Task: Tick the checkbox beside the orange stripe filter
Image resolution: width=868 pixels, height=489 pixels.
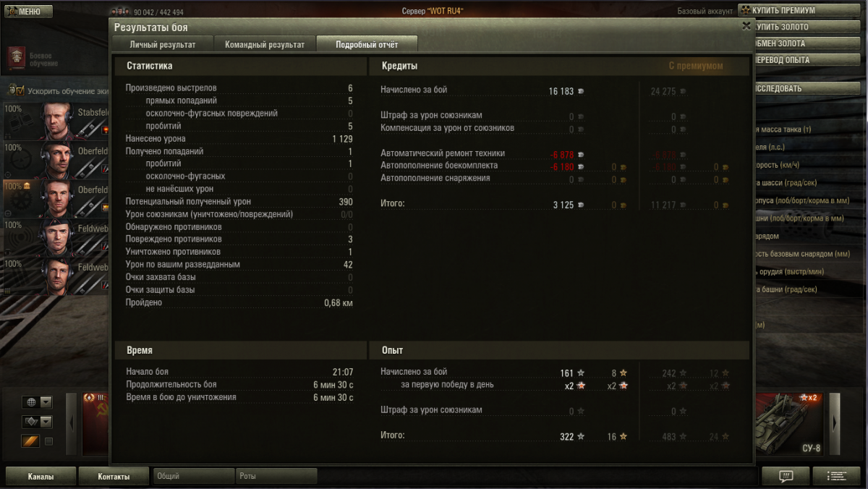Action: click(48, 441)
